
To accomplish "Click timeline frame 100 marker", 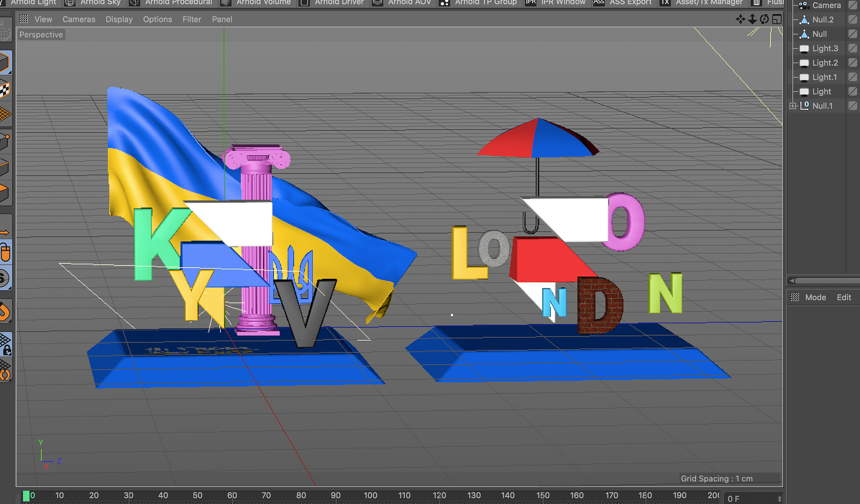I will point(370,495).
